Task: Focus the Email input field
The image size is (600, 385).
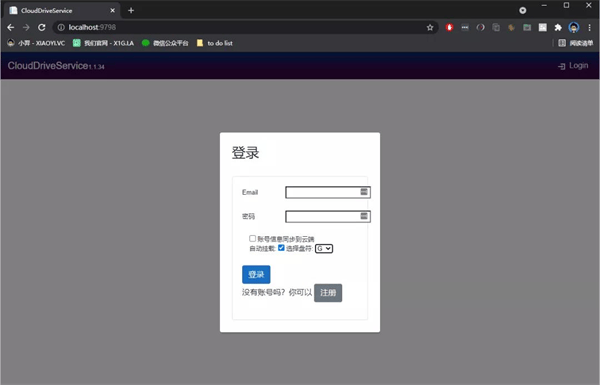Action: [x=328, y=192]
